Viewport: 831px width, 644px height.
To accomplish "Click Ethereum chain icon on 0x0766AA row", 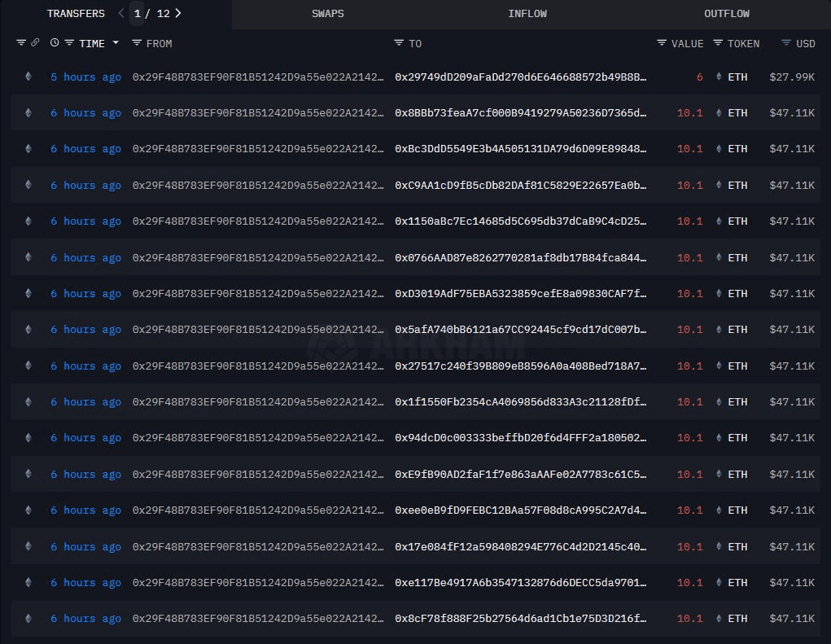I will click(28, 257).
